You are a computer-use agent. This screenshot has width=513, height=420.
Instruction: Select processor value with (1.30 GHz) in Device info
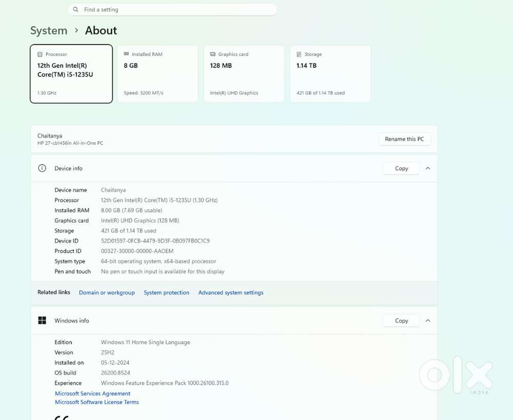159,200
